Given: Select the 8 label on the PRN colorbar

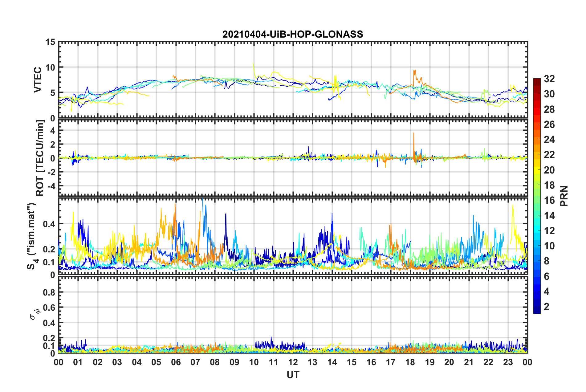Looking at the screenshot, I should (547, 261).
